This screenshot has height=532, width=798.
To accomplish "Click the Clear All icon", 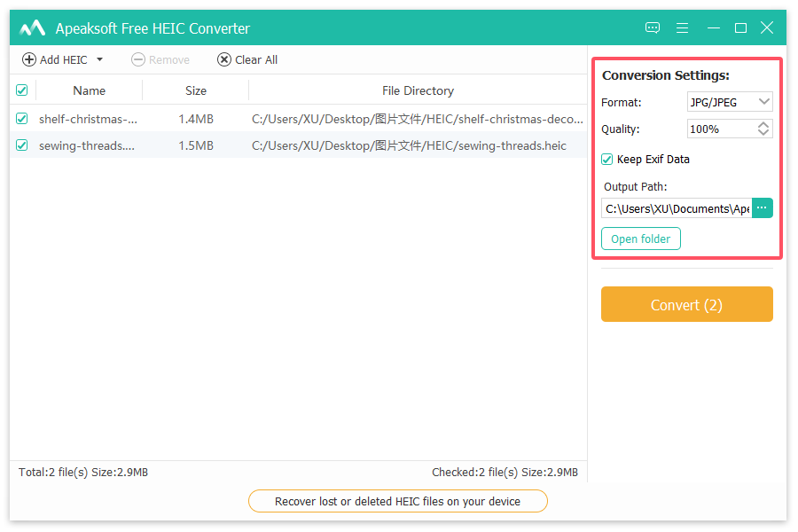I will point(224,60).
